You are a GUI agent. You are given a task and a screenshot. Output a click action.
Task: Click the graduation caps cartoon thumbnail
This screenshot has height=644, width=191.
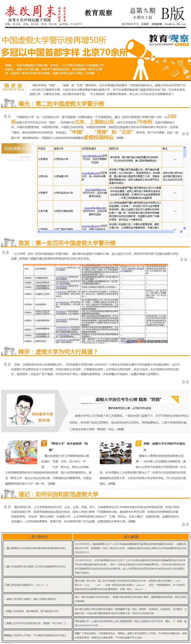click(x=115, y=453)
